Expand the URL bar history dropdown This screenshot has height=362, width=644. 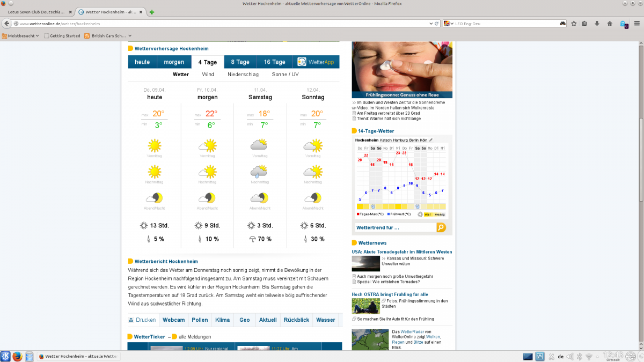point(430,24)
